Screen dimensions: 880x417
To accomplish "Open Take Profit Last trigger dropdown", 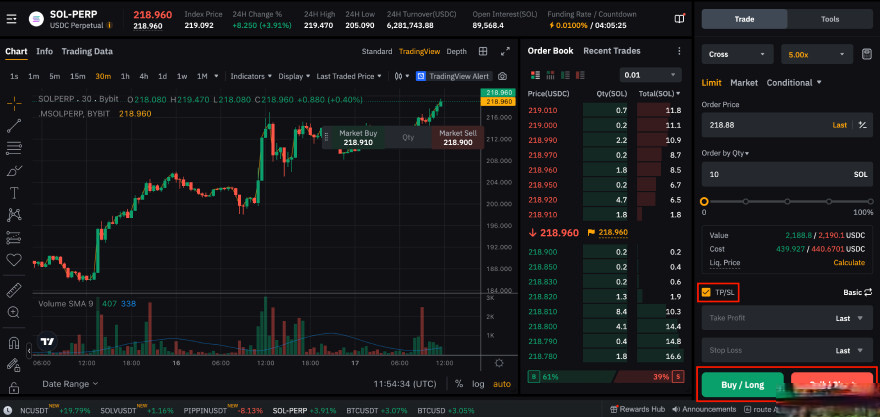I will point(849,318).
